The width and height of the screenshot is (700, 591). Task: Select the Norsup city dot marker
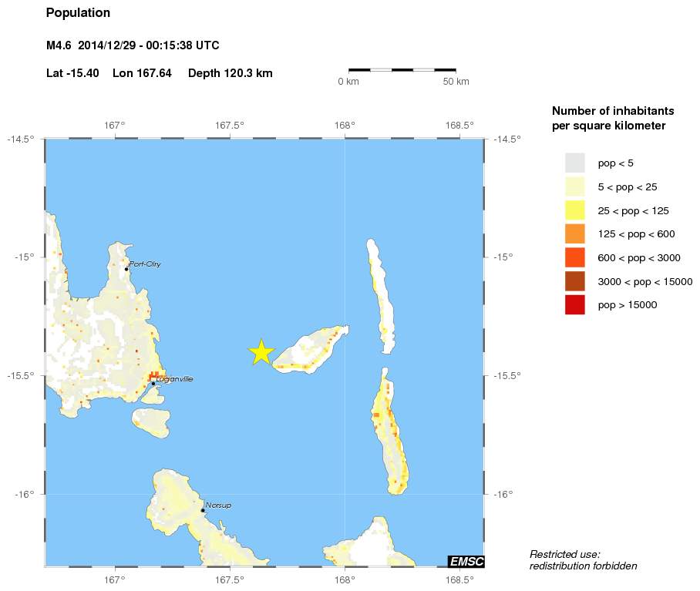pos(203,510)
